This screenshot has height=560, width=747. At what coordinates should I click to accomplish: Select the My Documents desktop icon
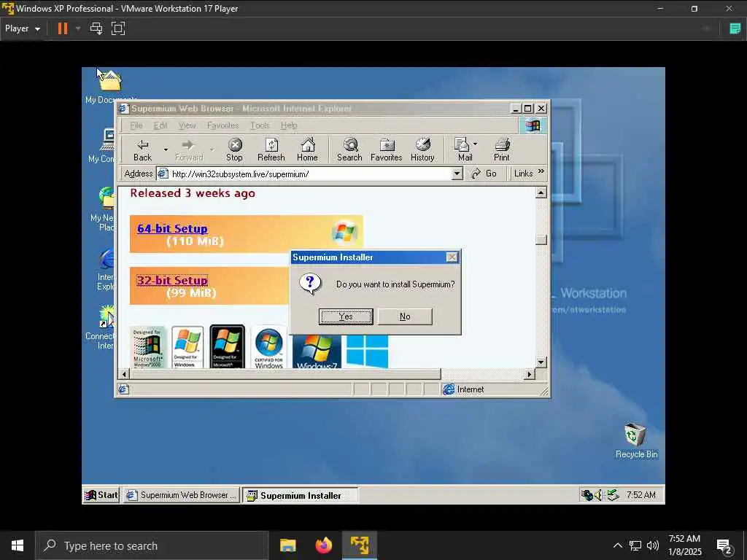(110, 86)
